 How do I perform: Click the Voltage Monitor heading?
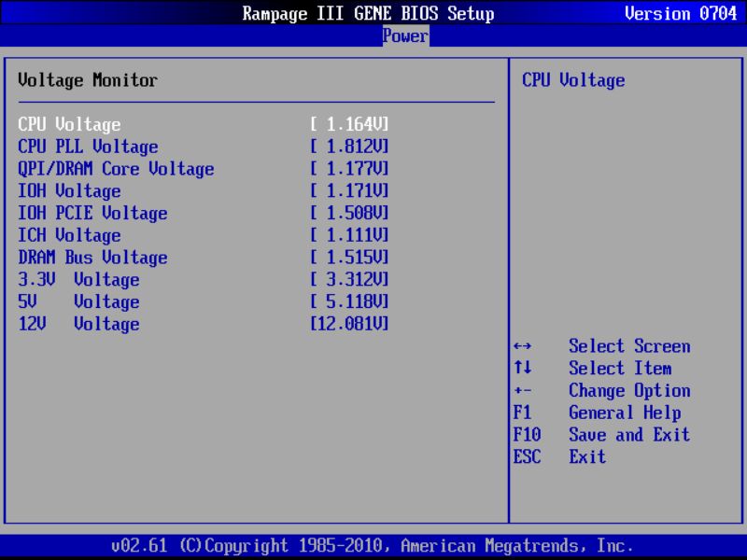pos(88,80)
